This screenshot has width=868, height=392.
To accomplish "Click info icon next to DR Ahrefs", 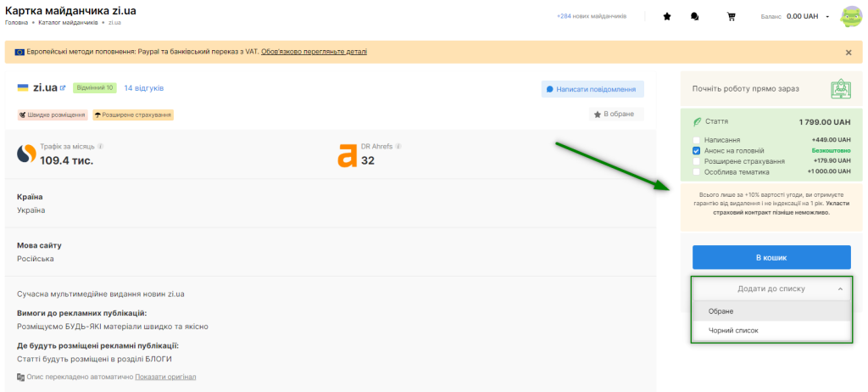I will point(398,146).
